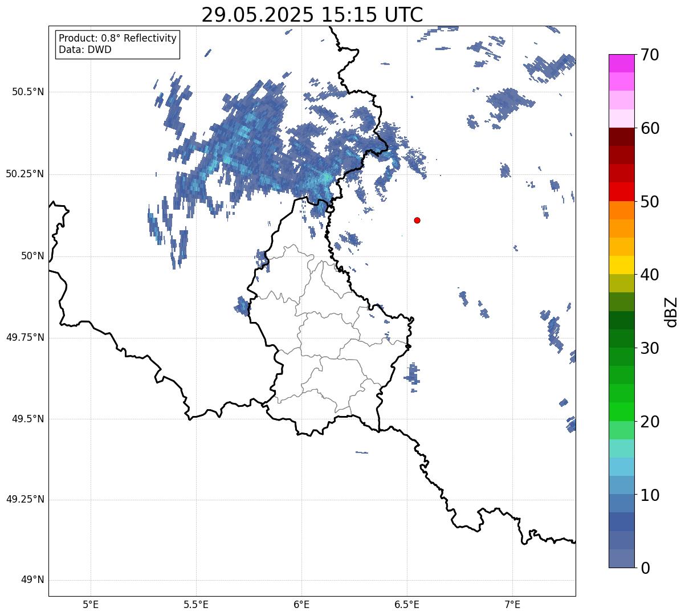Image resolution: width=685 pixels, height=616 pixels.
Task: Click the latitude label 50.5°N
Action: [x=28, y=92]
